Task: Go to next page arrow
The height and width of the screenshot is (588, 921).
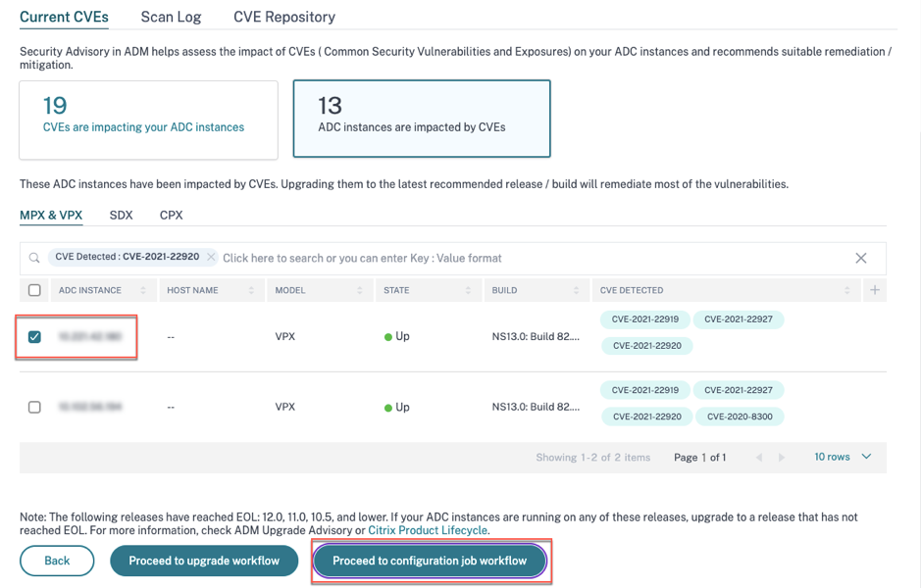Action: tap(781, 457)
